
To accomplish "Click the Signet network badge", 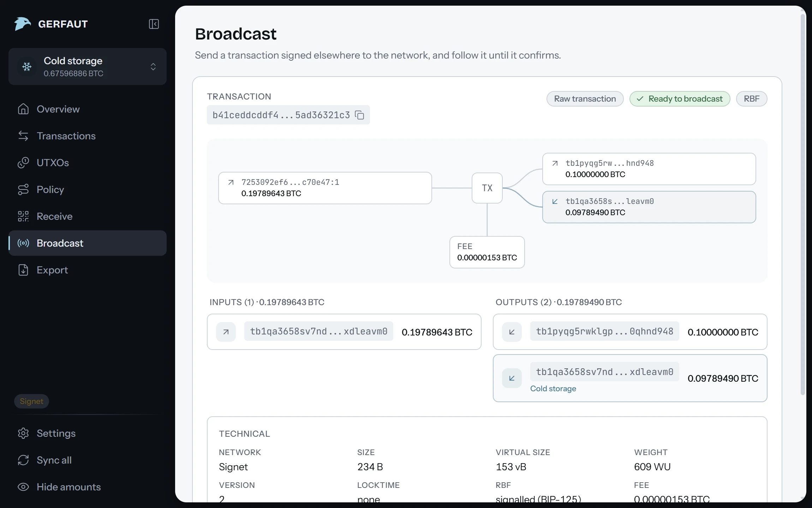I will [31, 401].
